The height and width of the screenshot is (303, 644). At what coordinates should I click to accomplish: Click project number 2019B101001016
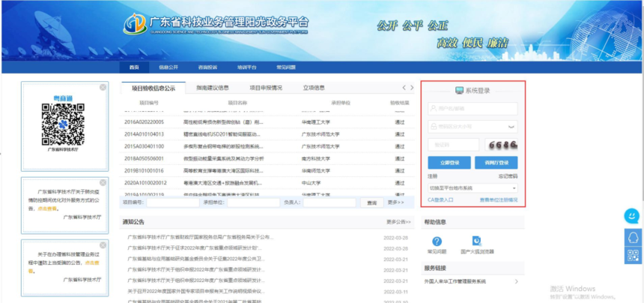coord(144,170)
